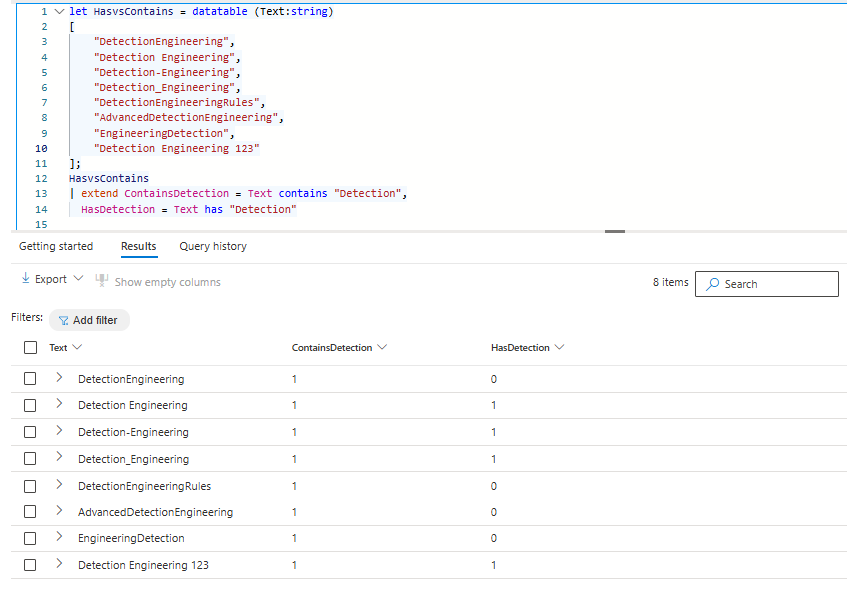Open the Query history tab

pos(213,246)
